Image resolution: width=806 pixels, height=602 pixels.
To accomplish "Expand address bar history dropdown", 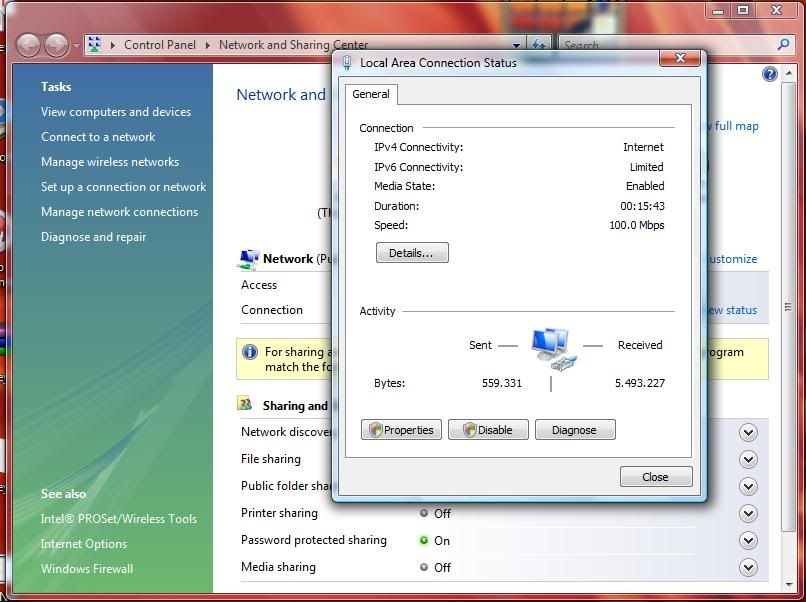I will [516, 45].
